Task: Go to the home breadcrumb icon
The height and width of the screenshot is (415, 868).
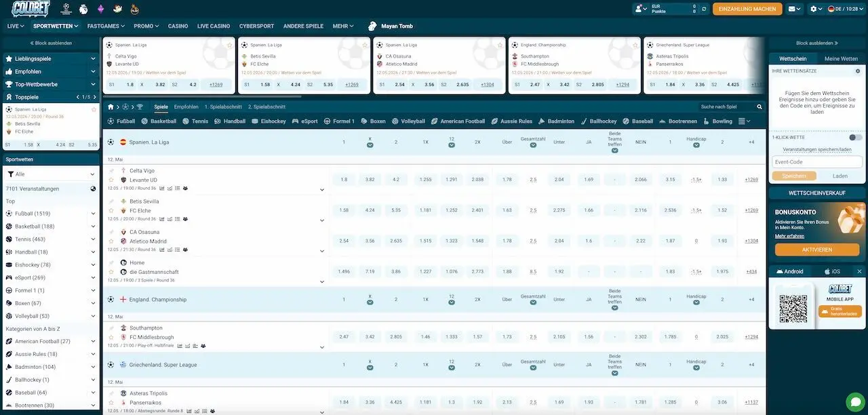Action: point(109,106)
